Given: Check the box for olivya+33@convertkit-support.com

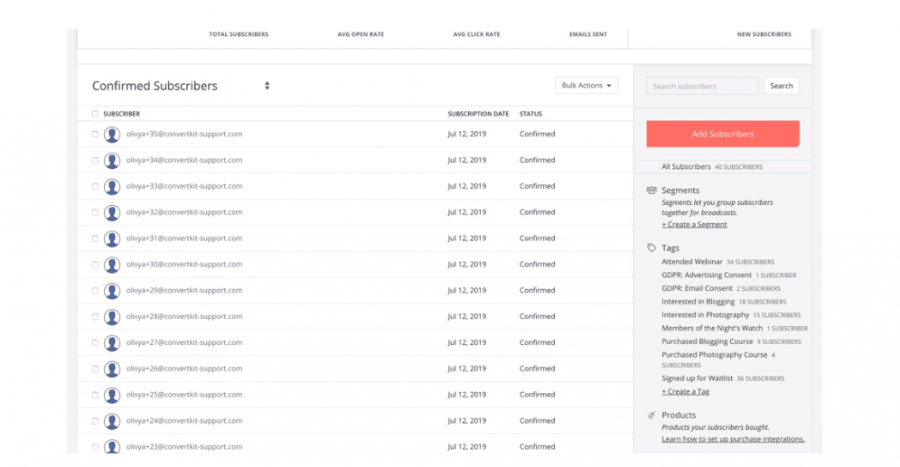Looking at the screenshot, I should pyautogui.click(x=95, y=186).
